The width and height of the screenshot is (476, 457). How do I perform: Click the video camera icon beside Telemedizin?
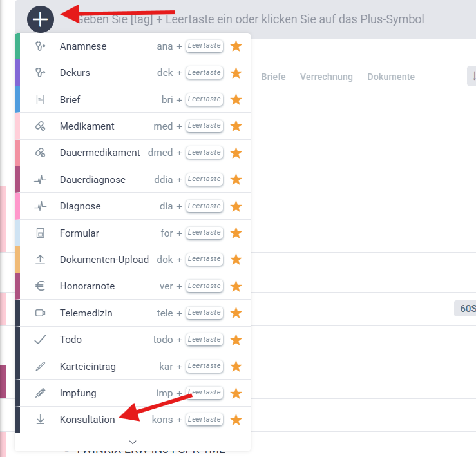pos(41,313)
